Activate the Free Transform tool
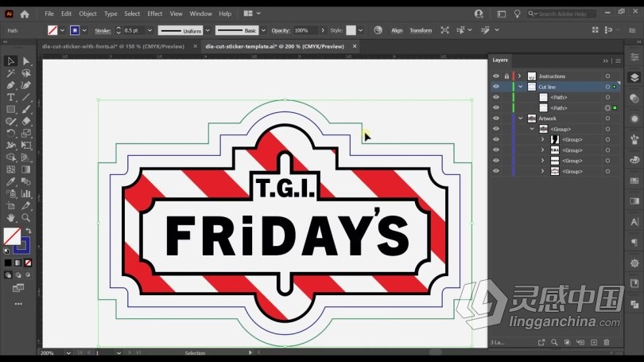The height and width of the screenshot is (362, 644). (x=26, y=146)
